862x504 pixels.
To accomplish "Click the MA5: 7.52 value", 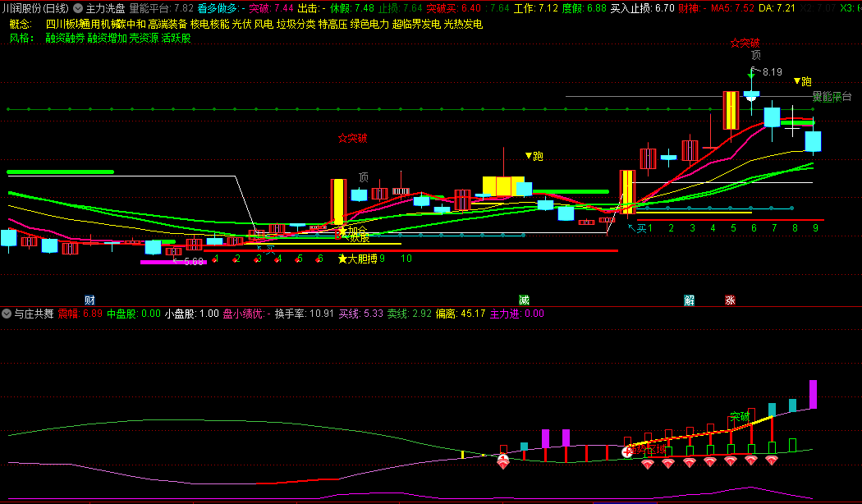I will click(x=733, y=8).
